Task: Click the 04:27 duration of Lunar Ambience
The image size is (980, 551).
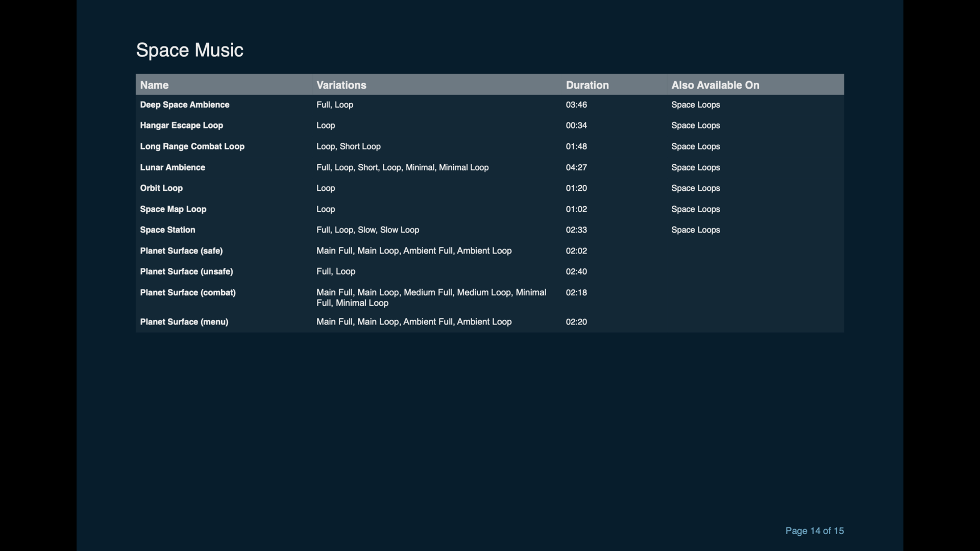Action: click(576, 167)
